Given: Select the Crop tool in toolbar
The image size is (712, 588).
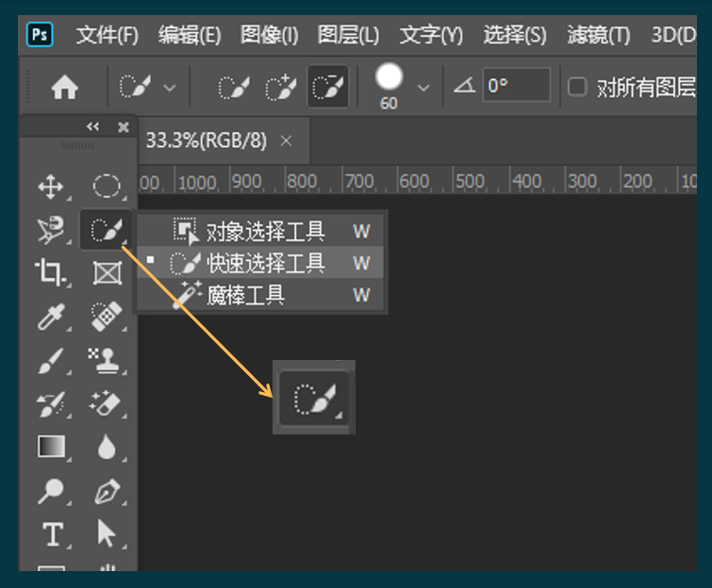Looking at the screenshot, I should [50, 273].
